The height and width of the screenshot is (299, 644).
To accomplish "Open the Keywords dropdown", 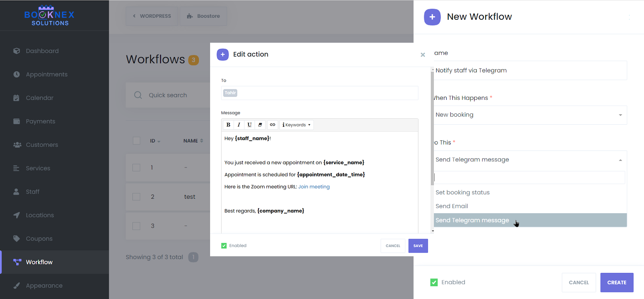I will coord(297,125).
